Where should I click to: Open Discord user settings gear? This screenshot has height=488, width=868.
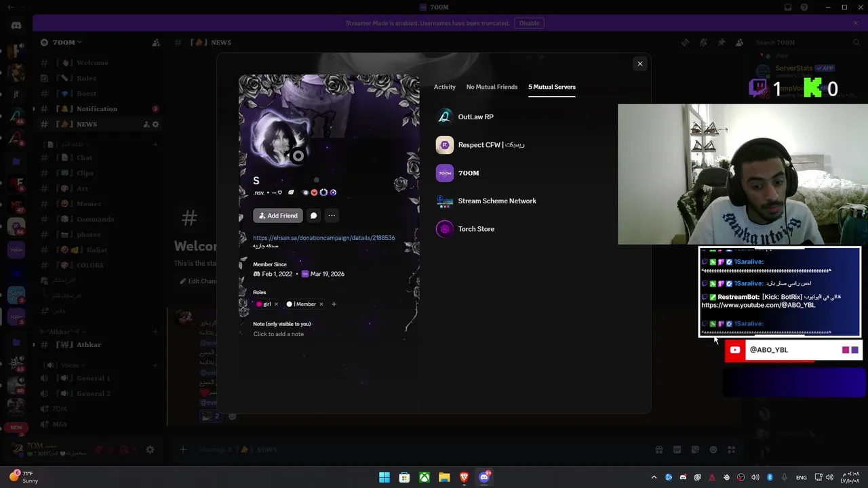[151, 449]
